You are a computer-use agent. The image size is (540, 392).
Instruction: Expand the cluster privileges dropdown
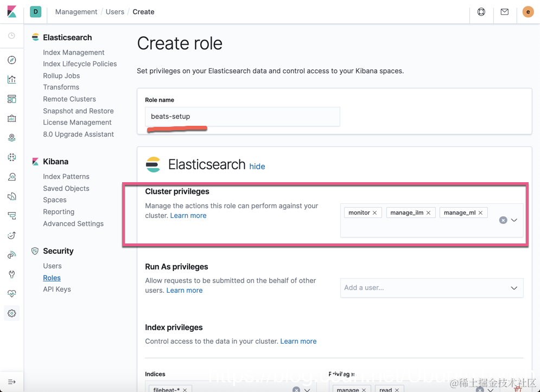click(x=514, y=220)
